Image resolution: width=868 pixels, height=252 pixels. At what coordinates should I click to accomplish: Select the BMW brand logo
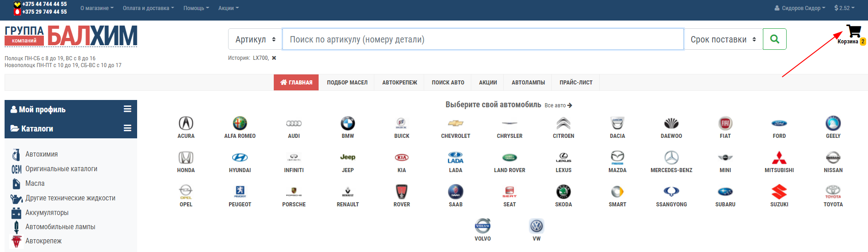347,124
